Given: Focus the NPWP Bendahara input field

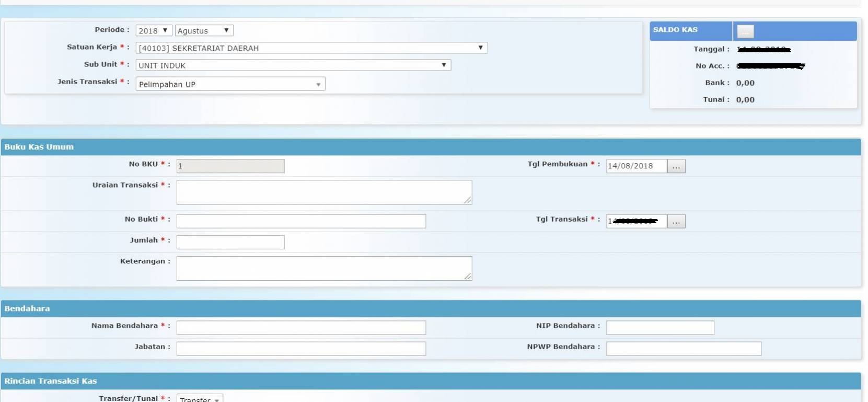Looking at the screenshot, I should (683, 349).
